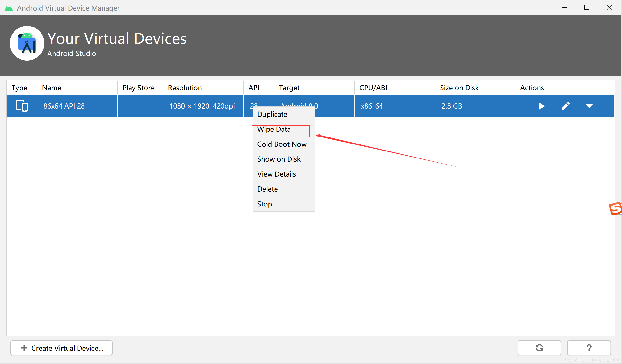Launch the AVD with the play icon
622x364 pixels.
[x=541, y=106]
